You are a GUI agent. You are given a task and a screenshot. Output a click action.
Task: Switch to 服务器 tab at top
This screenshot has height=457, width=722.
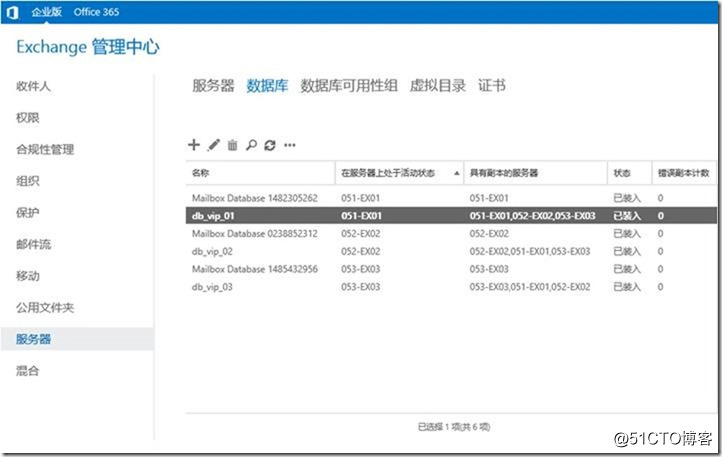[x=213, y=86]
